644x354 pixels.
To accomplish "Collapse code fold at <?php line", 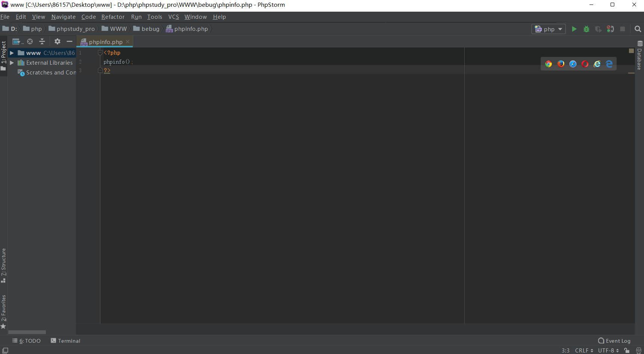I will pos(100,53).
